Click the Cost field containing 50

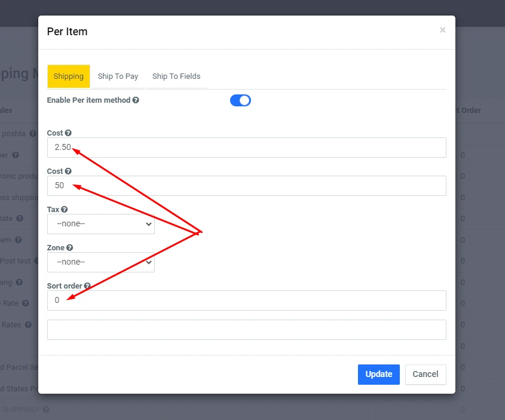coord(246,186)
